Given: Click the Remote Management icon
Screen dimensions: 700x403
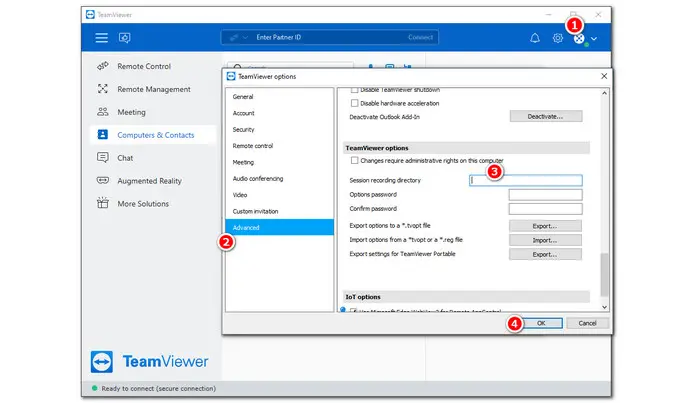Looking at the screenshot, I should 103,89.
